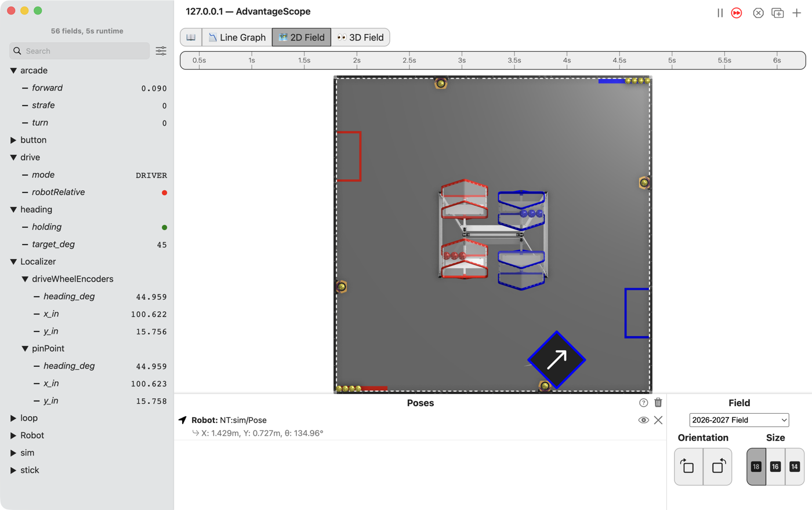Click the red fast-forward live lock icon
Image resolution: width=812 pixels, height=510 pixels.
[x=737, y=13]
